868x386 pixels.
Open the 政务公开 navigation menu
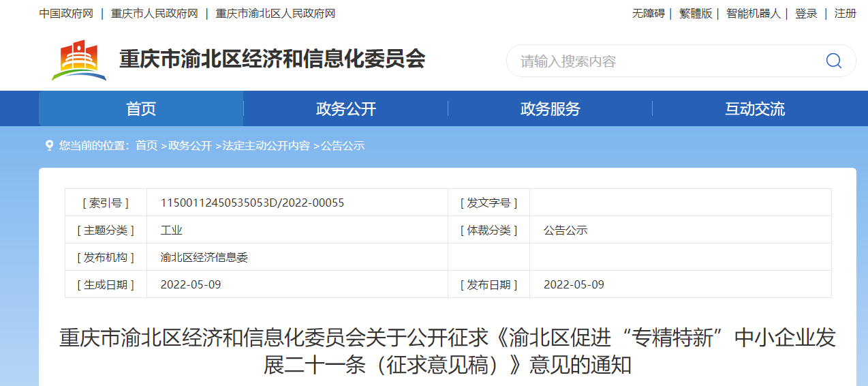click(x=345, y=108)
